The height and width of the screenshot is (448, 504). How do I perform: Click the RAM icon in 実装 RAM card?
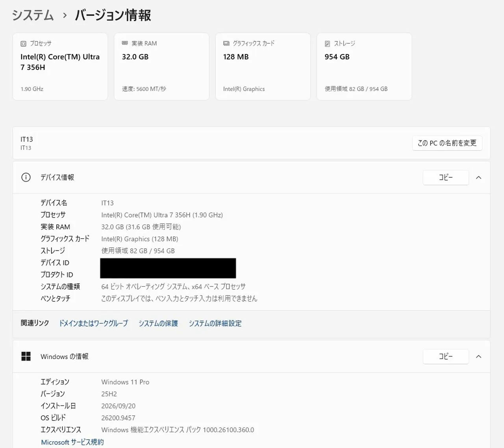pos(125,43)
